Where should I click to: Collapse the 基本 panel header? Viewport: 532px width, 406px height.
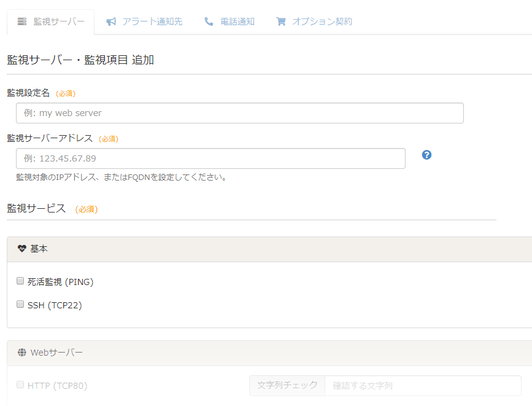click(x=270, y=249)
